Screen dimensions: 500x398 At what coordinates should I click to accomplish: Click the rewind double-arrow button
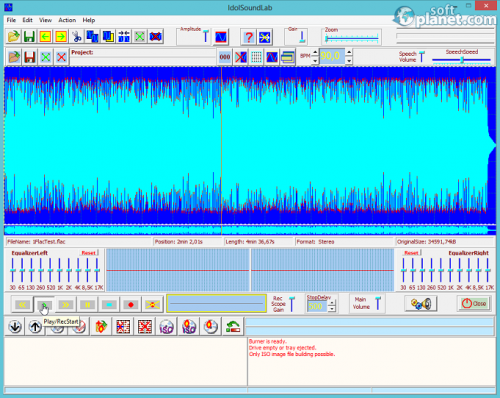click(x=22, y=304)
